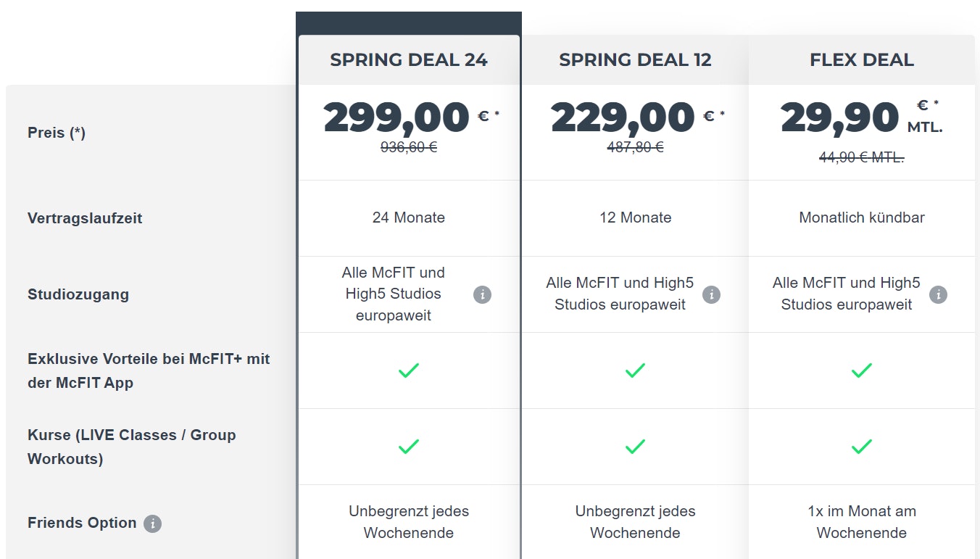Click Spring Deal 12 McFIT+ app checkmark

tap(635, 370)
